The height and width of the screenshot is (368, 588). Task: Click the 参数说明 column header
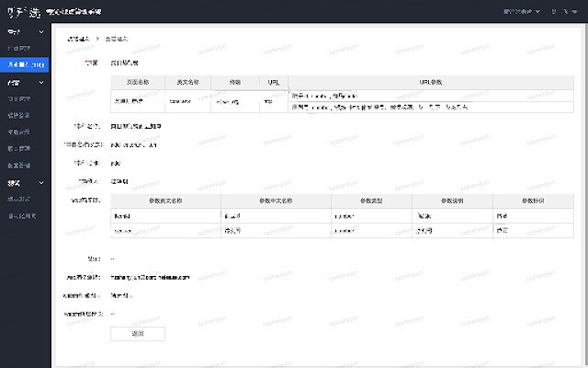point(452,201)
